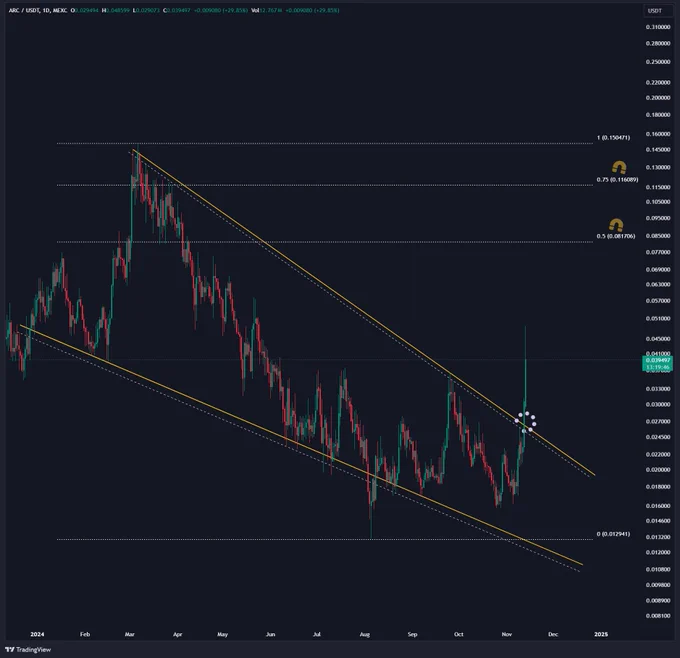Select the Fib label 0.75 (0.116089)
Viewport: 680px width, 658px height.
(617, 180)
